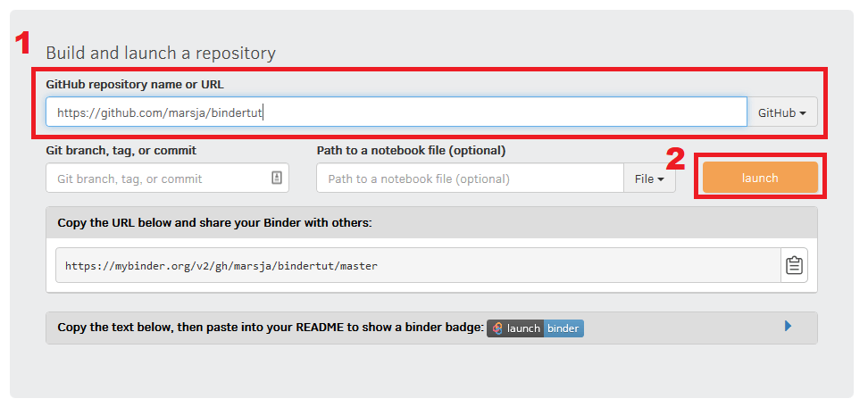This screenshot has width=868, height=407.
Task: Open the File type dropdown
Action: click(649, 179)
